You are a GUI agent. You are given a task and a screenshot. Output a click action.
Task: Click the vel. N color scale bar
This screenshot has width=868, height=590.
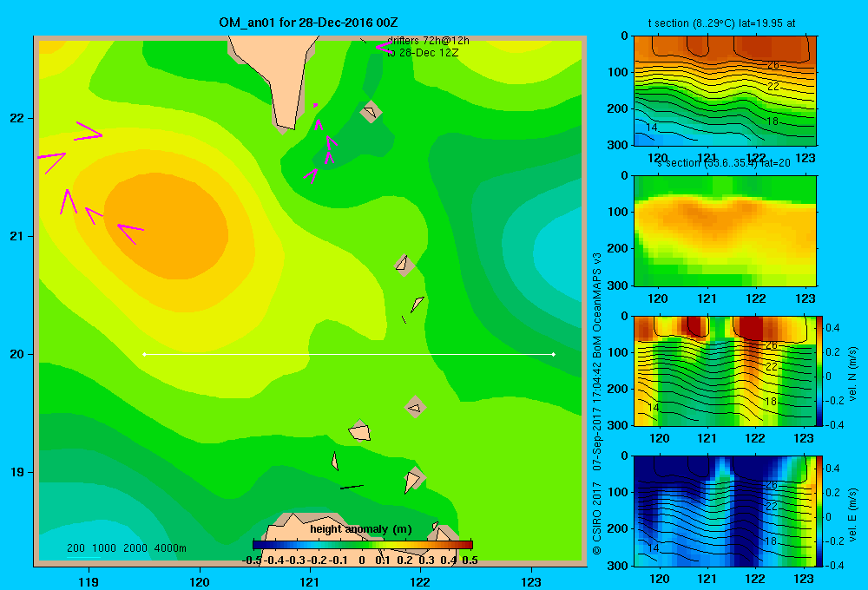[x=820, y=370]
